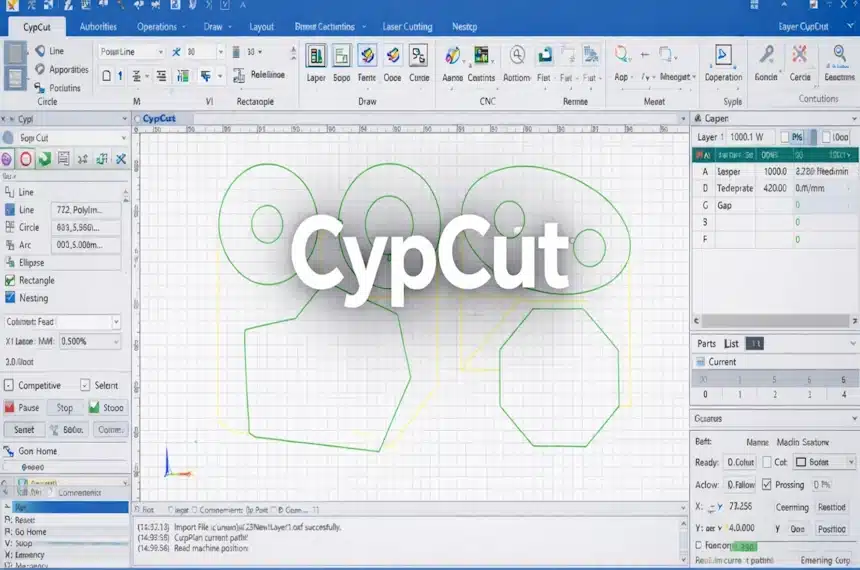Click the Aop ribbon icon
Screen dimensions: 860x570
621,55
